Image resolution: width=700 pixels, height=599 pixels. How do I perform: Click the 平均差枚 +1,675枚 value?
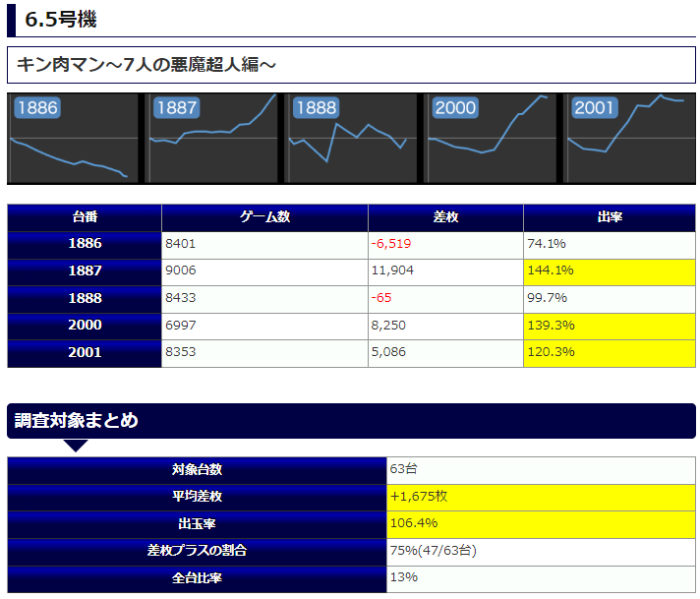point(420,497)
